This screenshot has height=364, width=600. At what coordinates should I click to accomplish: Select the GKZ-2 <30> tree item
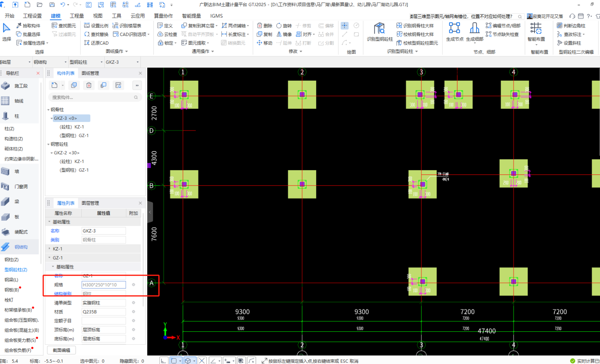(67, 153)
